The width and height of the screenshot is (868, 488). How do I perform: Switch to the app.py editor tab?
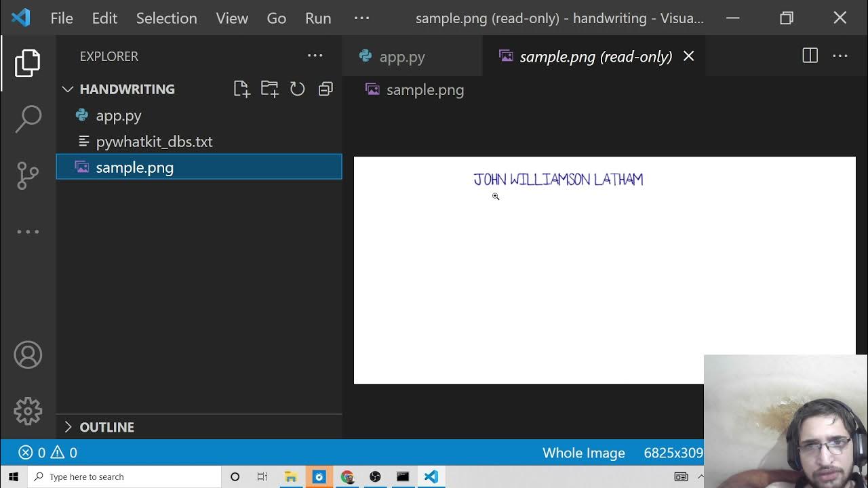tap(401, 57)
